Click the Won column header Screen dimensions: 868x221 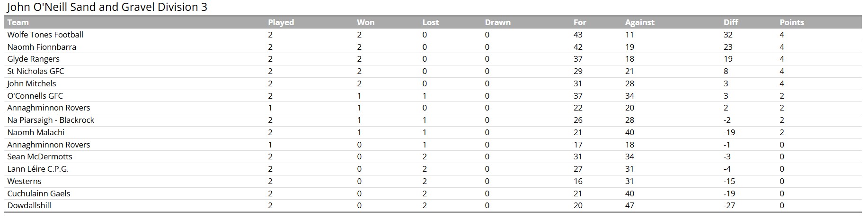click(x=365, y=22)
